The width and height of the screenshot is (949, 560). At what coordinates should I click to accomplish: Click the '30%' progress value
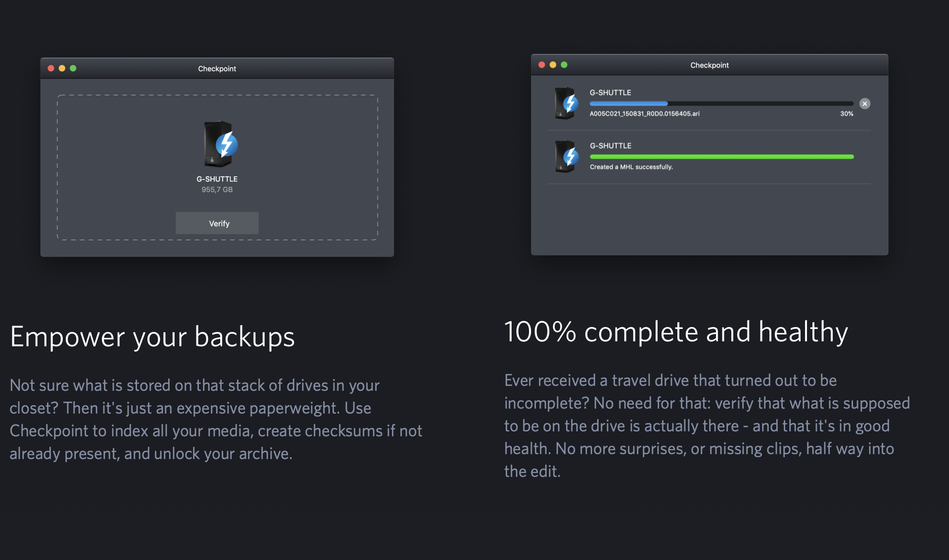click(846, 113)
